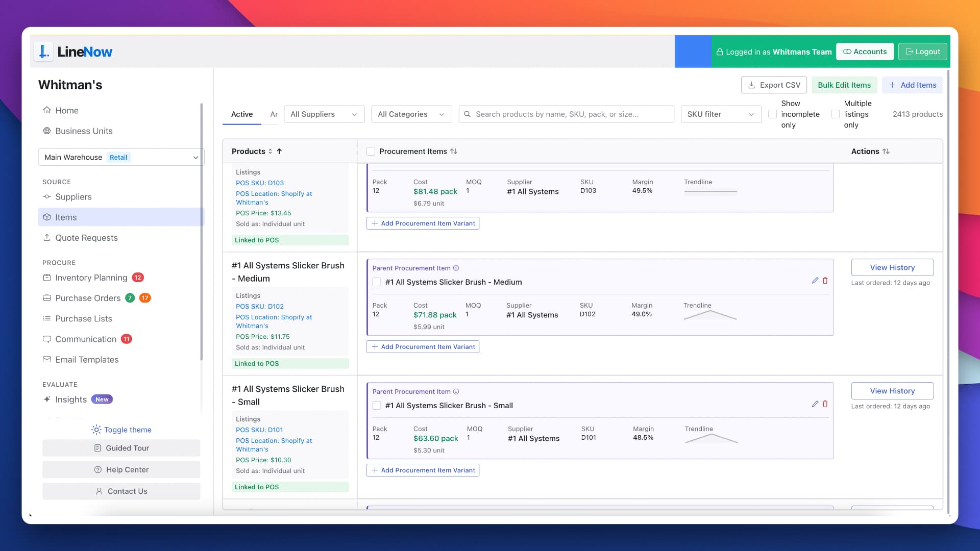Click the Business Units globe icon

point(47,131)
